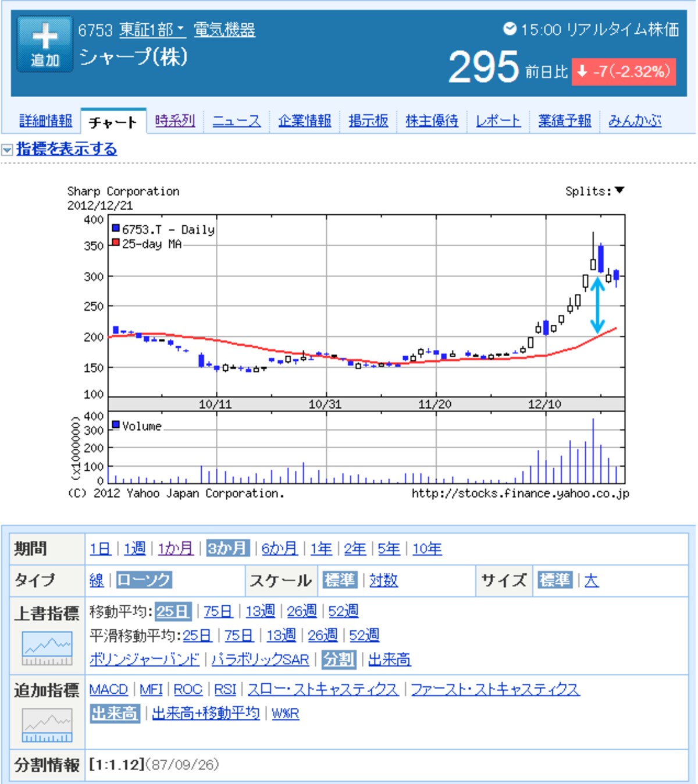
Task: Enable the 移動平均 52週 overlay
Action: 344,611
